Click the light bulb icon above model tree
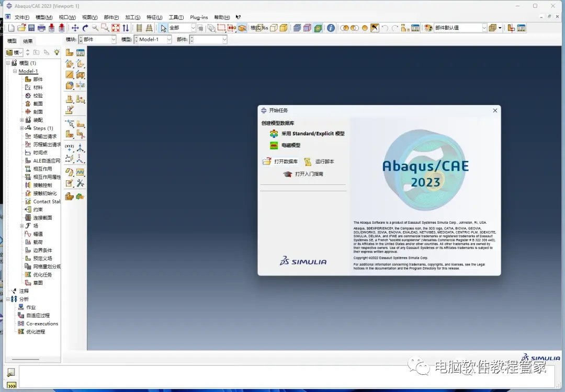 pos(56,53)
